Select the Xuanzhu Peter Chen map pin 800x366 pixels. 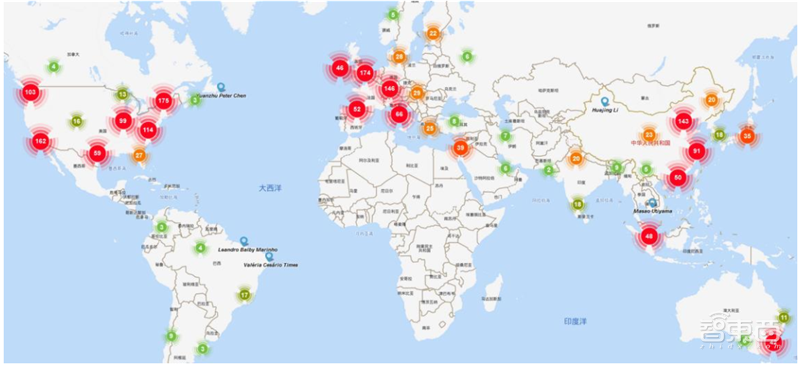220,87
